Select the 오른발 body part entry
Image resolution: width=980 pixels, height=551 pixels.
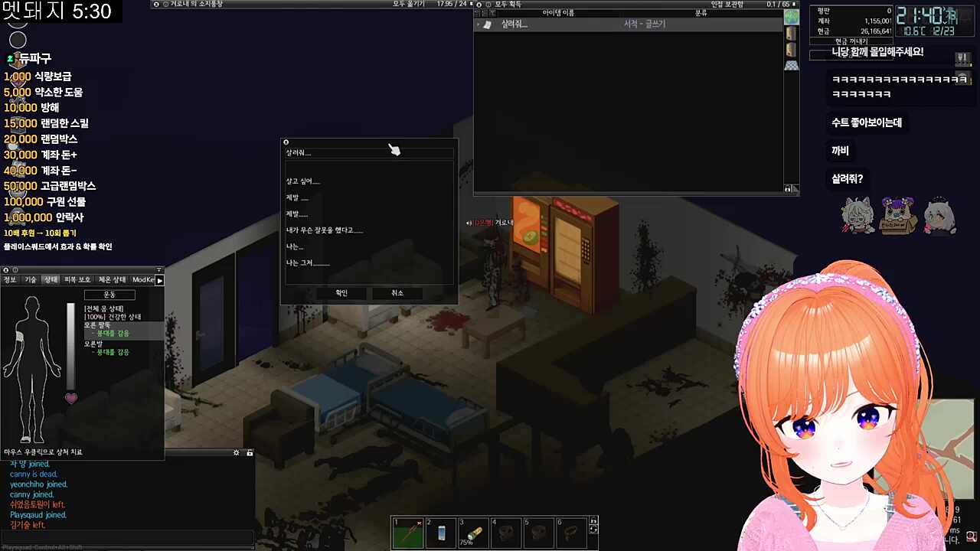tap(95, 344)
